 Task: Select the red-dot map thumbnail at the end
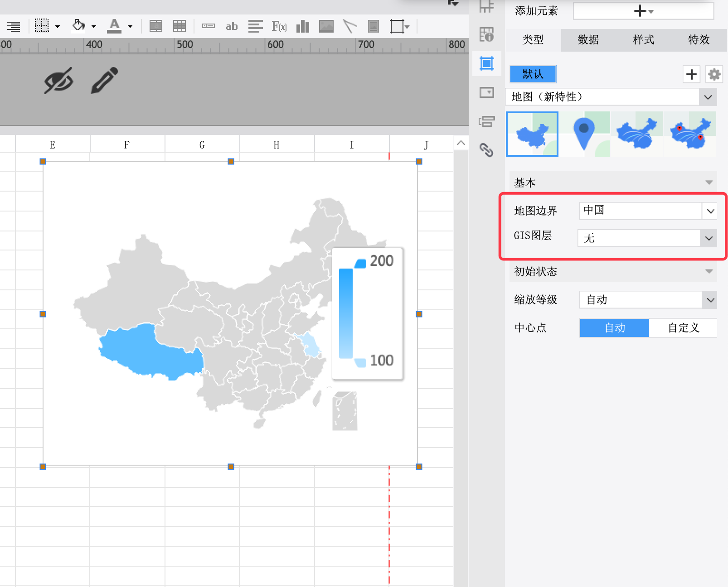[690, 134]
